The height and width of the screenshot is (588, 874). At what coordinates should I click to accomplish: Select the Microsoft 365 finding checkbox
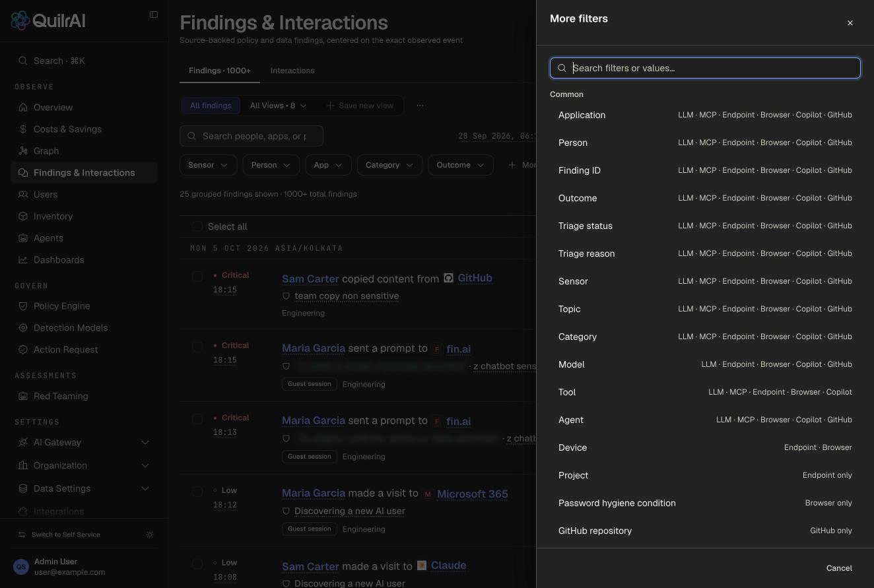(197, 492)
